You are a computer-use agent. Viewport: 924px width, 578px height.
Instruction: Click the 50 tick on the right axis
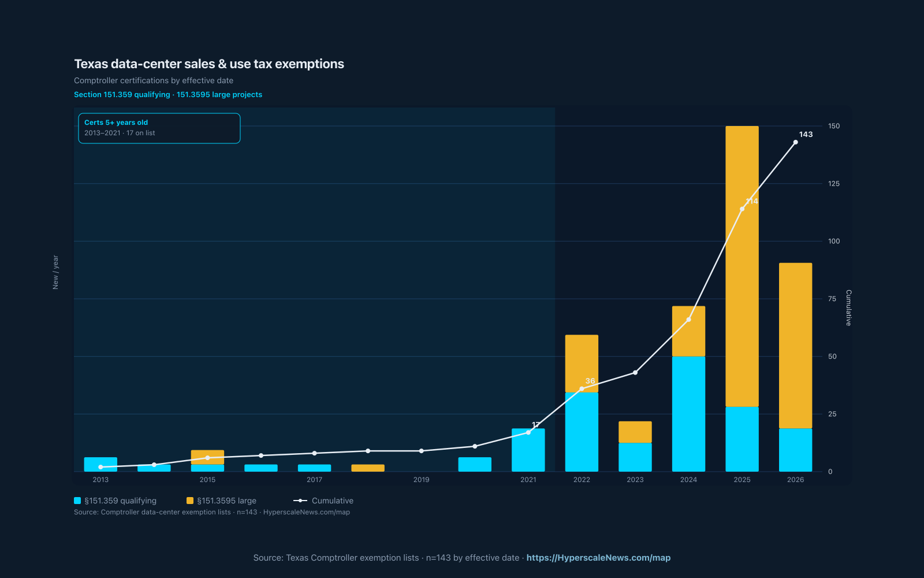832,357
